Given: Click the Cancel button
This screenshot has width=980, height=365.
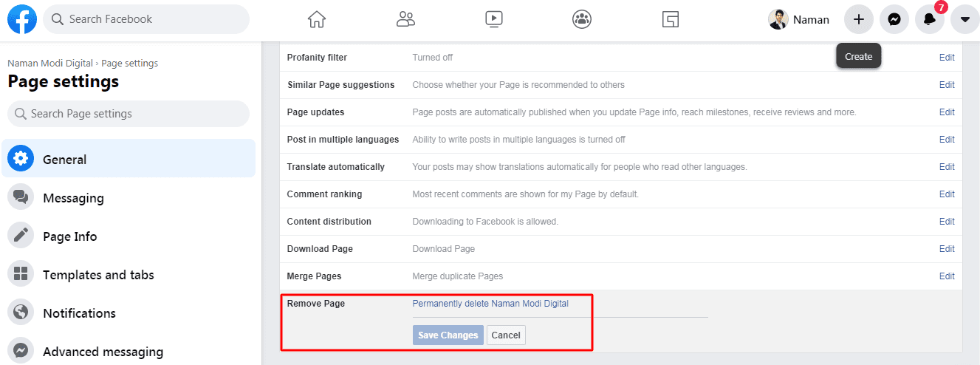Looking at the screenshot, I should (x=506, y=335).
